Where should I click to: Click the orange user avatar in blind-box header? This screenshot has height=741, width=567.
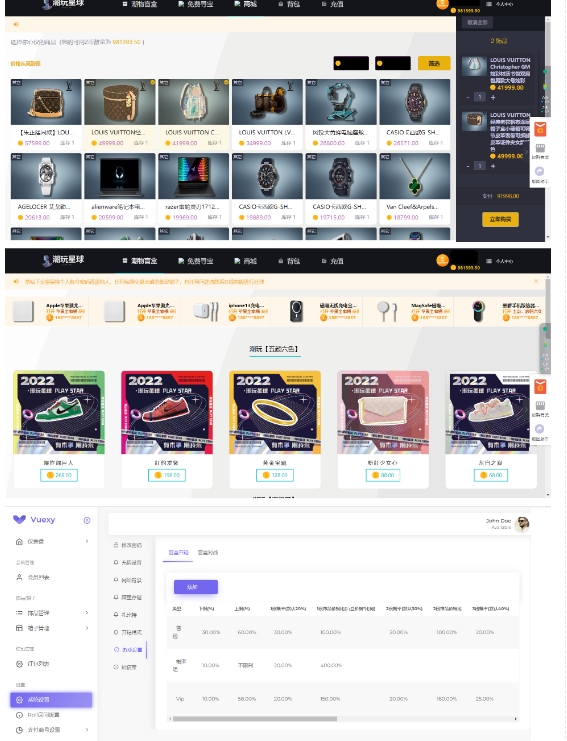(442, 260)
